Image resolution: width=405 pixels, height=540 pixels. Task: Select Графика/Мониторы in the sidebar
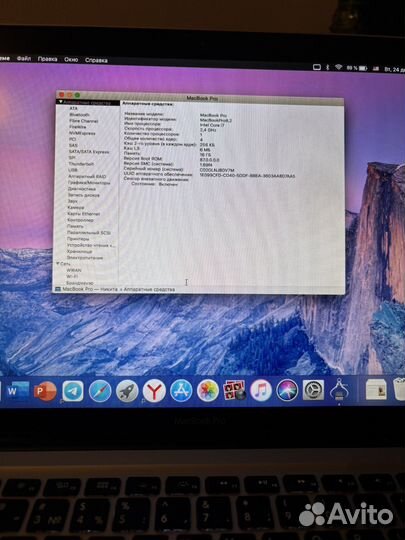[89, 183]
